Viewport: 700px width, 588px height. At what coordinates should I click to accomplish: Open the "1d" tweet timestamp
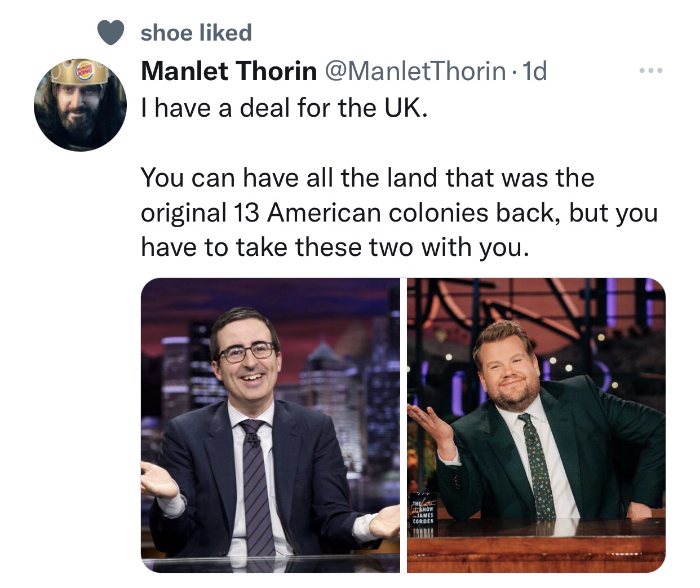[x=535, y=71]
